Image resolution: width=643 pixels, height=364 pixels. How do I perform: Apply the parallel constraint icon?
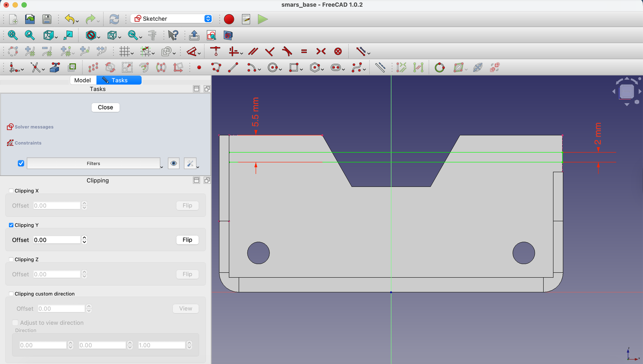point(253,51)
